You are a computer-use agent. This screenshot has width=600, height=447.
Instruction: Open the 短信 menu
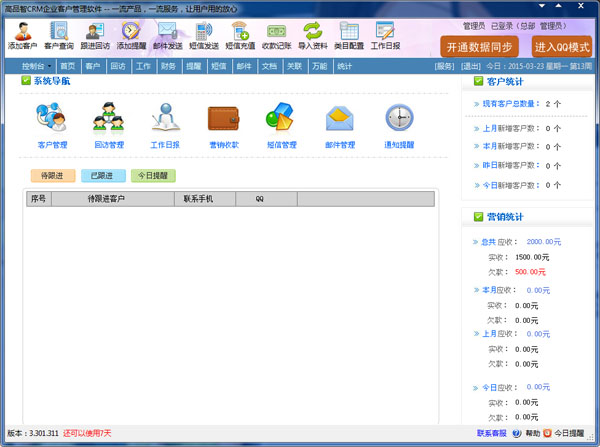pyautogui.click(x=218, y=66)
